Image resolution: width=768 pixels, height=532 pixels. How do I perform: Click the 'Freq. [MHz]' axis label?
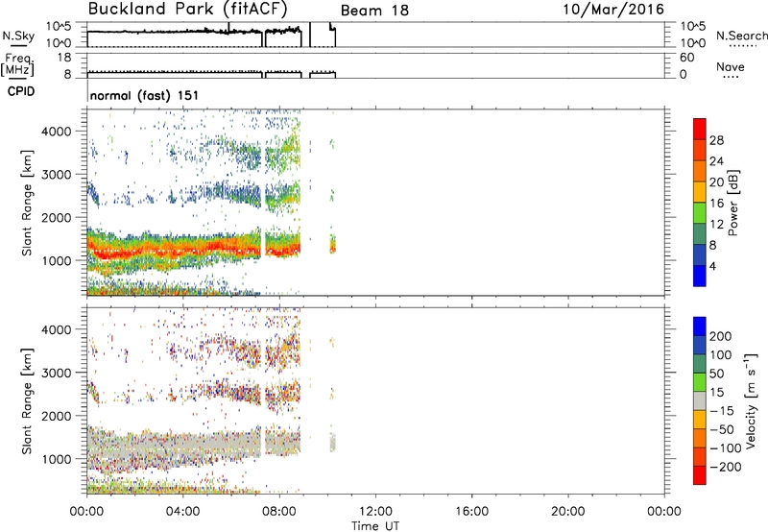tap(17, 64)
